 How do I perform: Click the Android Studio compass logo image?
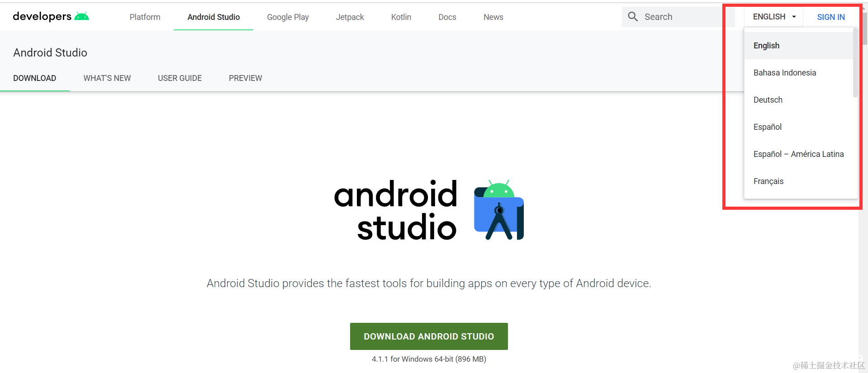click(x=499, y=210)
